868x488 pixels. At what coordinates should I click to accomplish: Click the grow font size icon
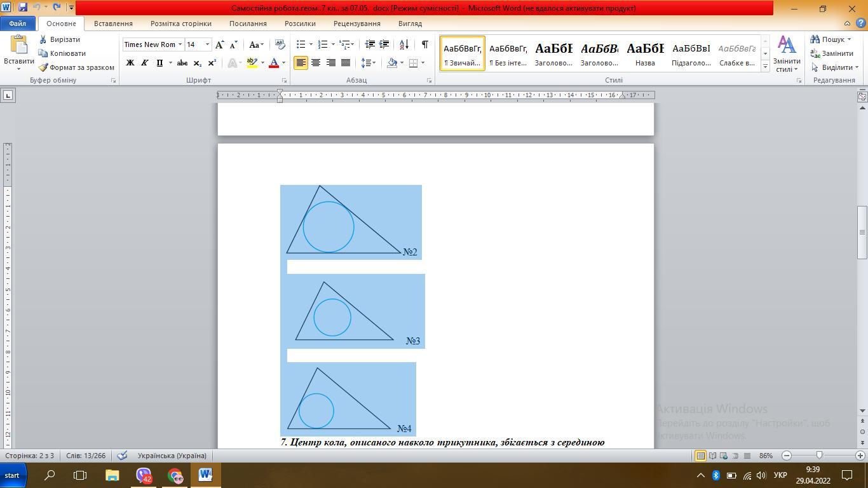pos(219,44)
